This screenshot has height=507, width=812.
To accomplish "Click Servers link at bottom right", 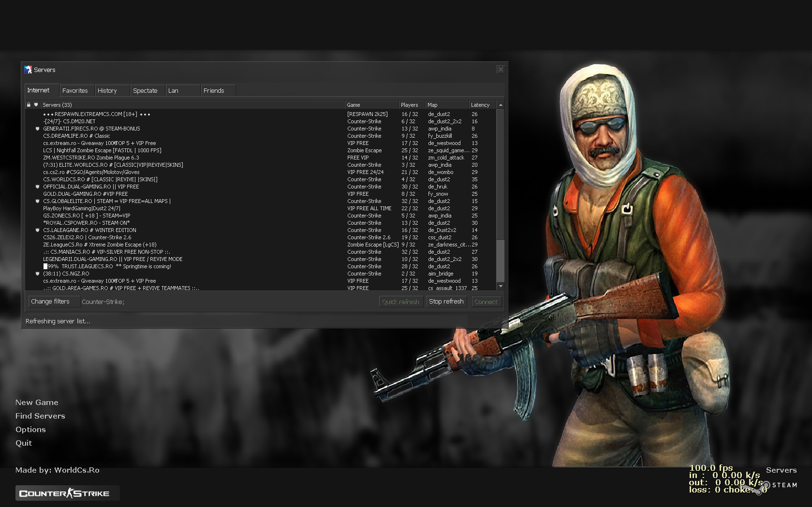I will pos(781,470).
